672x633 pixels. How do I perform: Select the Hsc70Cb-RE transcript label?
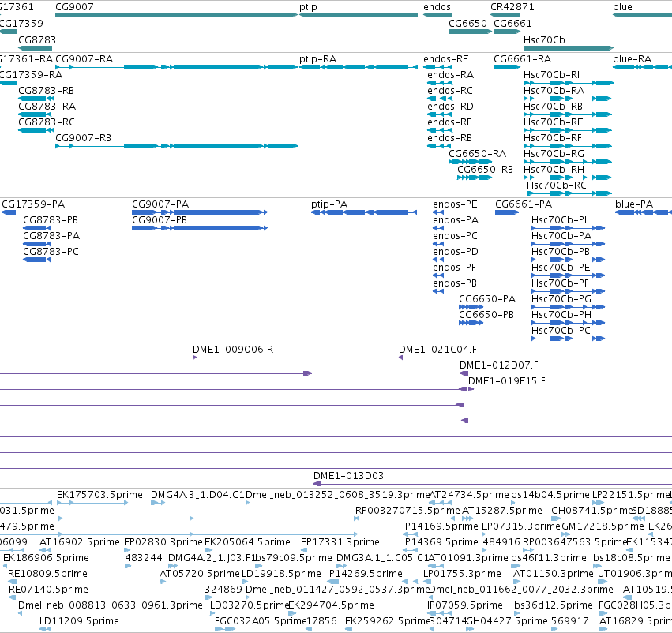[553, 122]
